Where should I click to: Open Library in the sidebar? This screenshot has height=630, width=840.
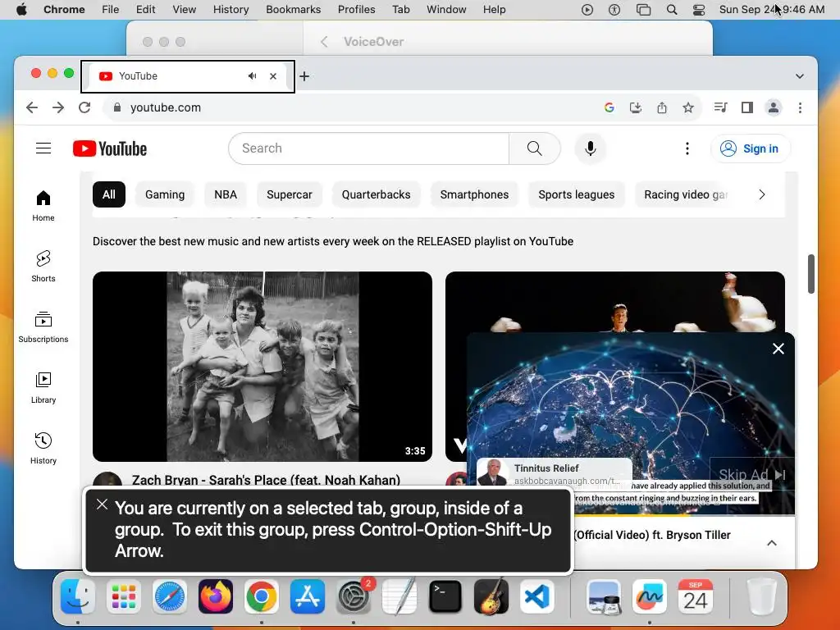click(43, 388)
